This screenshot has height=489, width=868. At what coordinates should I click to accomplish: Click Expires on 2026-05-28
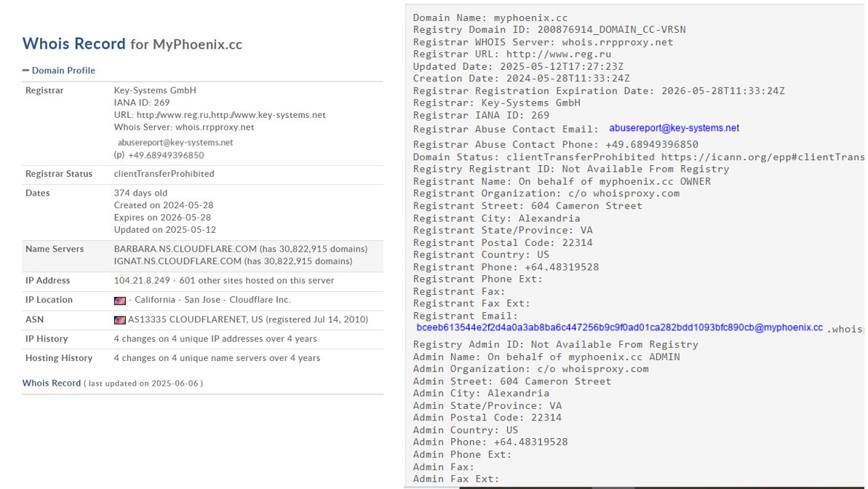click(x=162, y=218)
